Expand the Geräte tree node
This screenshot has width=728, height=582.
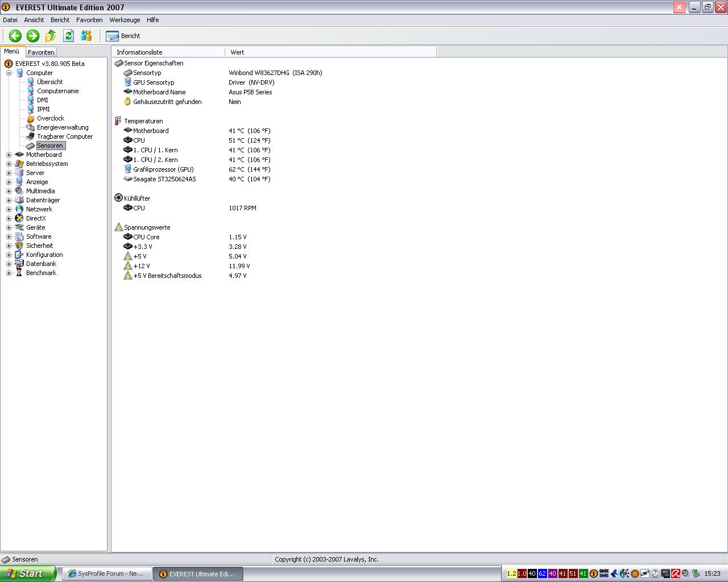(9, 227)
